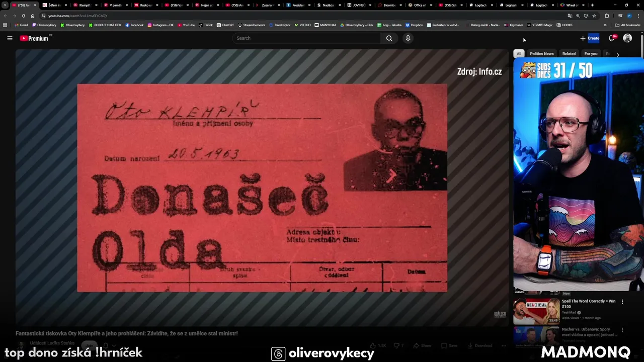Go to YouTube Premium home logo

click(x=35, y=38)
